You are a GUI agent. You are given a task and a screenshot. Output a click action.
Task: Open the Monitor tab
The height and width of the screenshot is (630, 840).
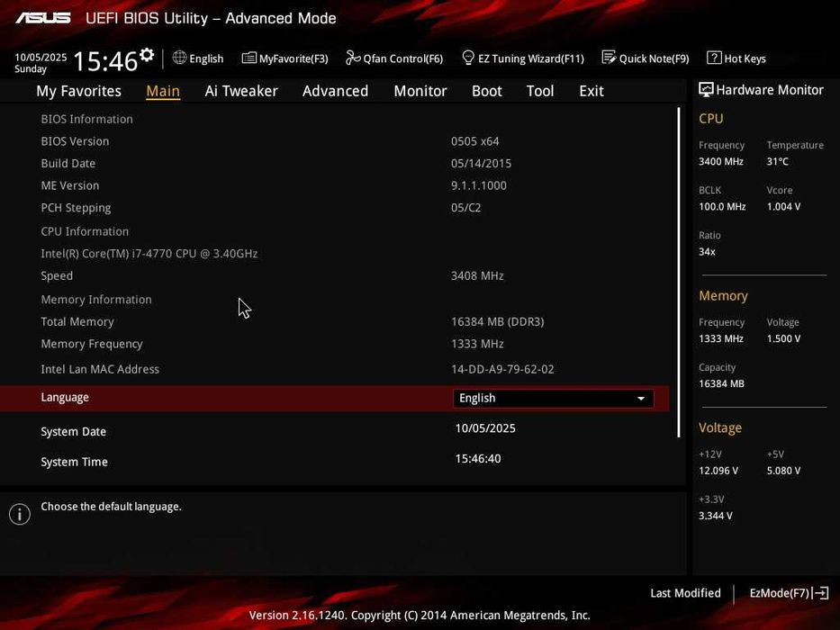point(420,91)
